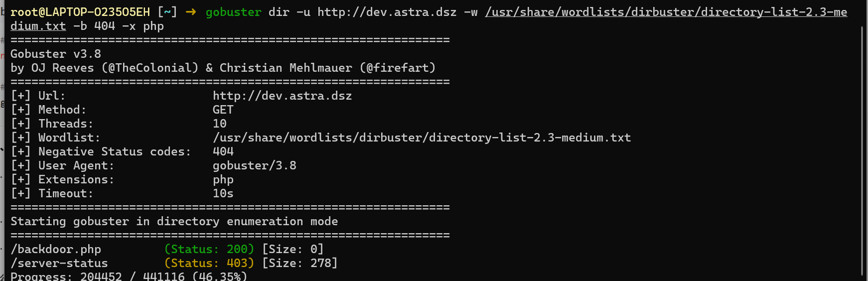Click the underlined wordlist path in the command
868x281 pixels.
[666, 12]
